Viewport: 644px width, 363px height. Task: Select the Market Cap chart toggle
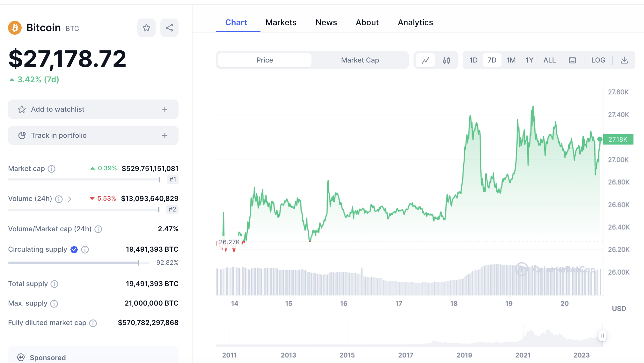click(x=360, y=60)
